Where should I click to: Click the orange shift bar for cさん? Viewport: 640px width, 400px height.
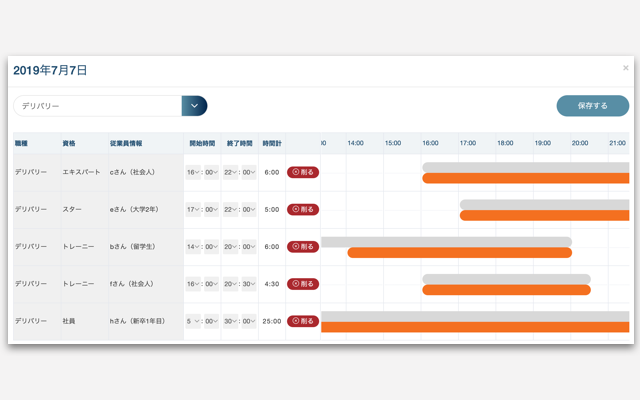(525, 178)
